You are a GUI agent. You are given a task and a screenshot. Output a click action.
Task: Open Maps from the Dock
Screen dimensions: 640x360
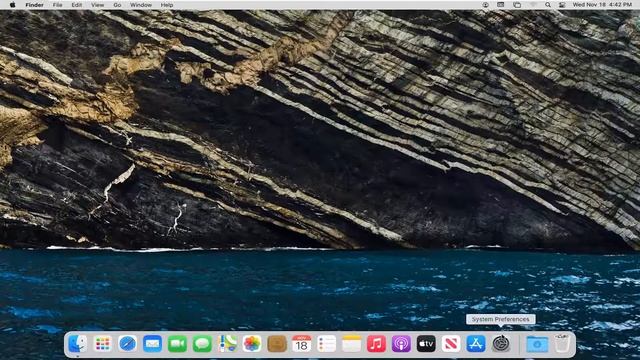coord(227,344)
